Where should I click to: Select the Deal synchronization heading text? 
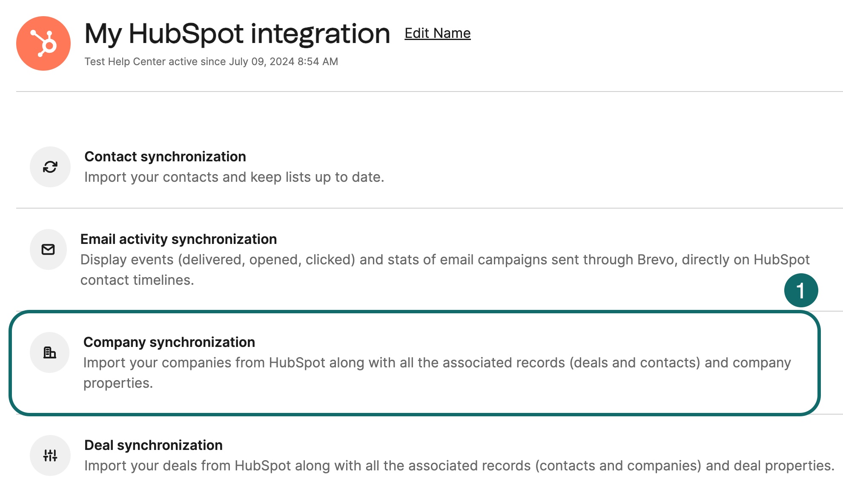point(153,445)
